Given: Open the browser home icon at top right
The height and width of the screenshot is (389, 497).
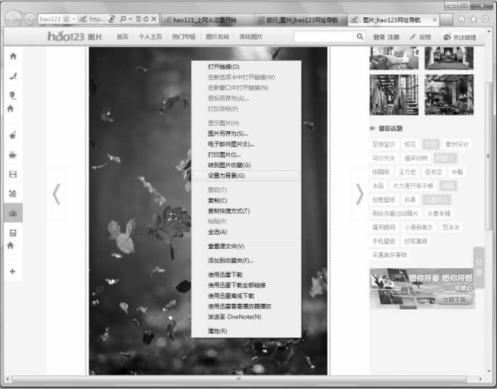Looking at the screenshot, I should pos(462,19).
